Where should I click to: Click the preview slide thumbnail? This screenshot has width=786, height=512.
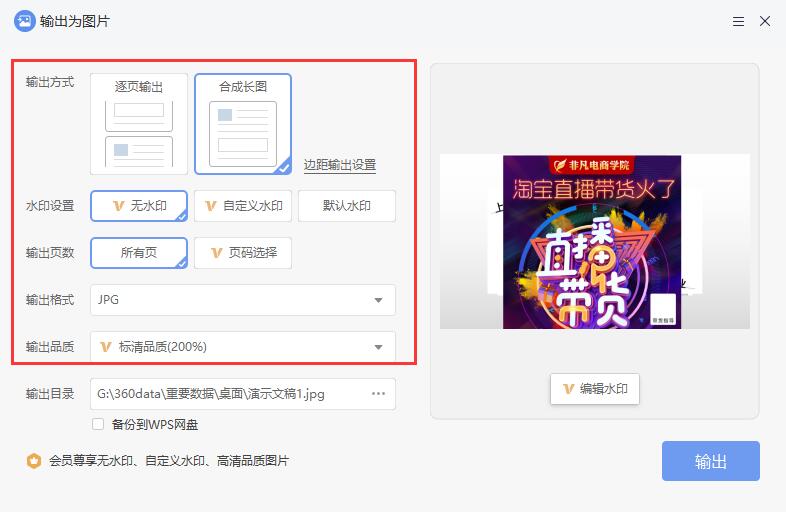point(595,242)
